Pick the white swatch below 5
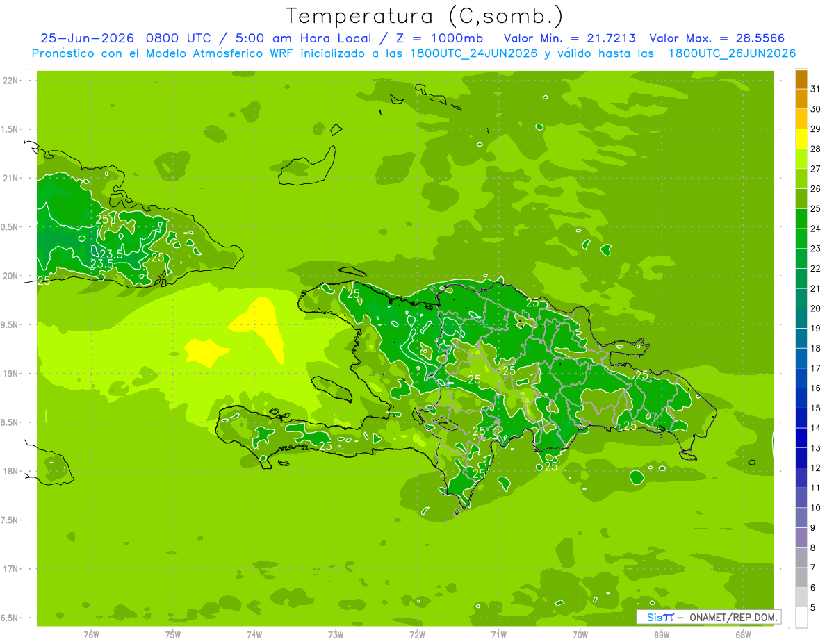 801,617
